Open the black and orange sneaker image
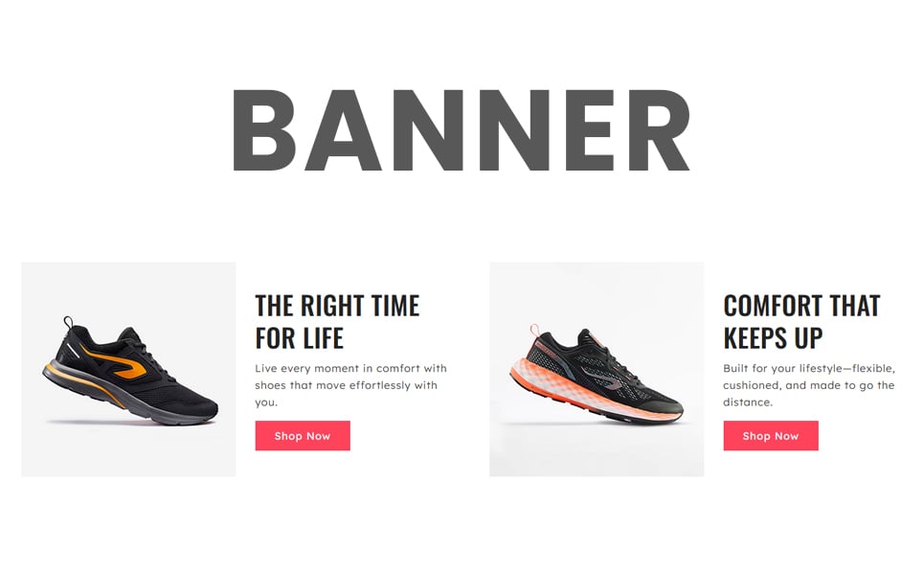The height and width of the screenshot is (575, 924). click(x=128, y=369)
